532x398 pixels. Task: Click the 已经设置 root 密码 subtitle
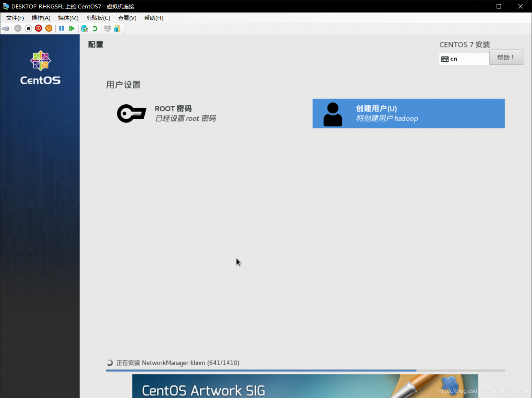pyautogui.click(x=185, y=118)
